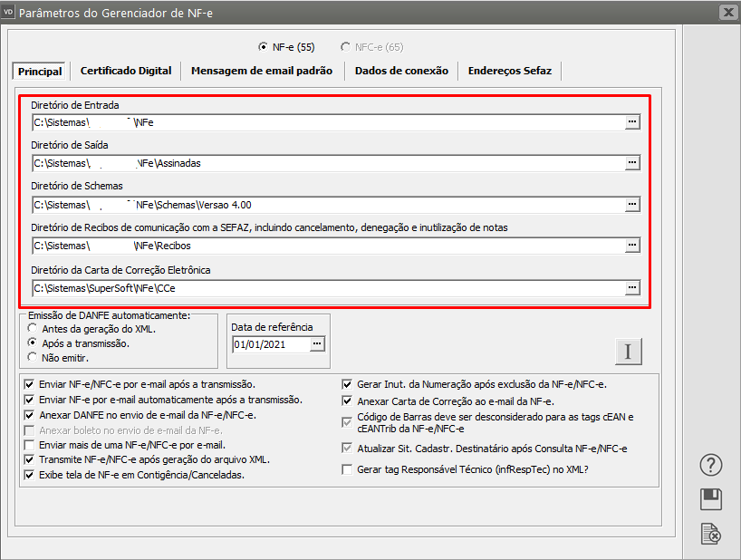Viewport: 741px width, 560px height.
Task: Browse for Diretório de Saída folder
Action: [632, 163]
